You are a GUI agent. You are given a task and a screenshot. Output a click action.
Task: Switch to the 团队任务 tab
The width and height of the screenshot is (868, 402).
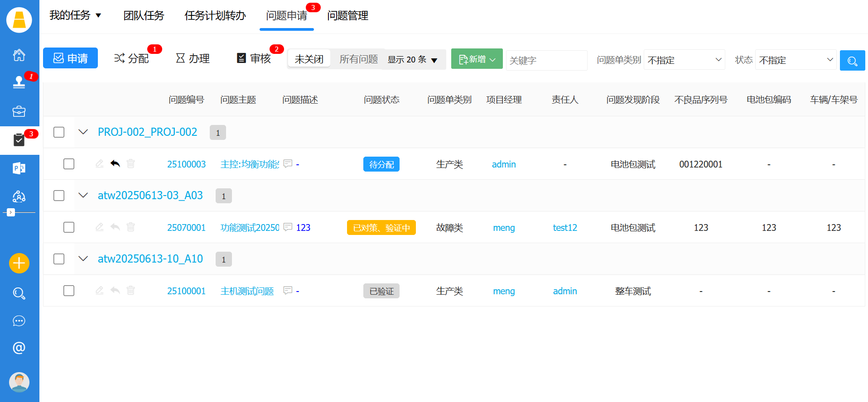pos(144,16)
